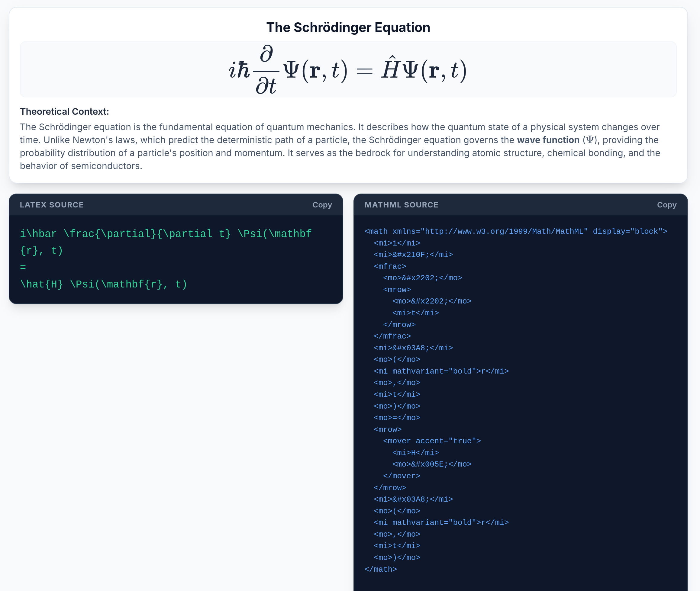700x591 pixels.
Task: Click the bold 'wave function' phrase
Action: [548, 140]
